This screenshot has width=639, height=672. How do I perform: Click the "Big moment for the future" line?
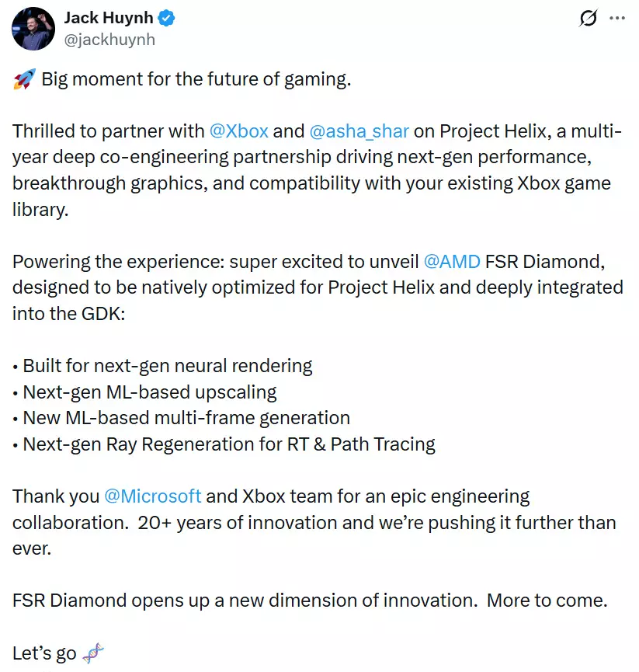(x=196, y=79)
